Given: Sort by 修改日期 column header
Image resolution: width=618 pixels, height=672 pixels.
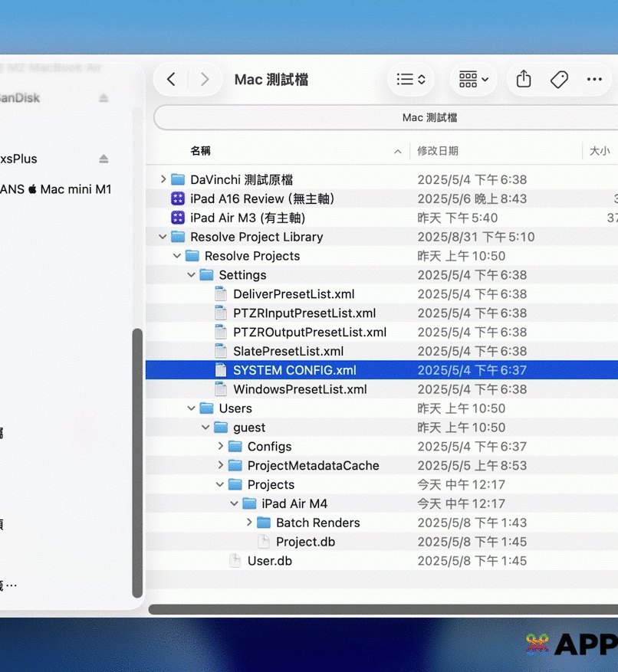Looking at the screenshot, I should 438,151.
